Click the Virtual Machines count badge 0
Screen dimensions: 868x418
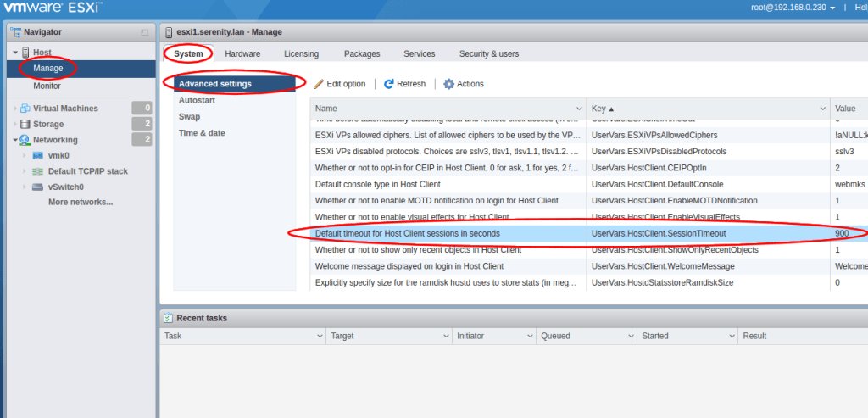pos(142,108)
